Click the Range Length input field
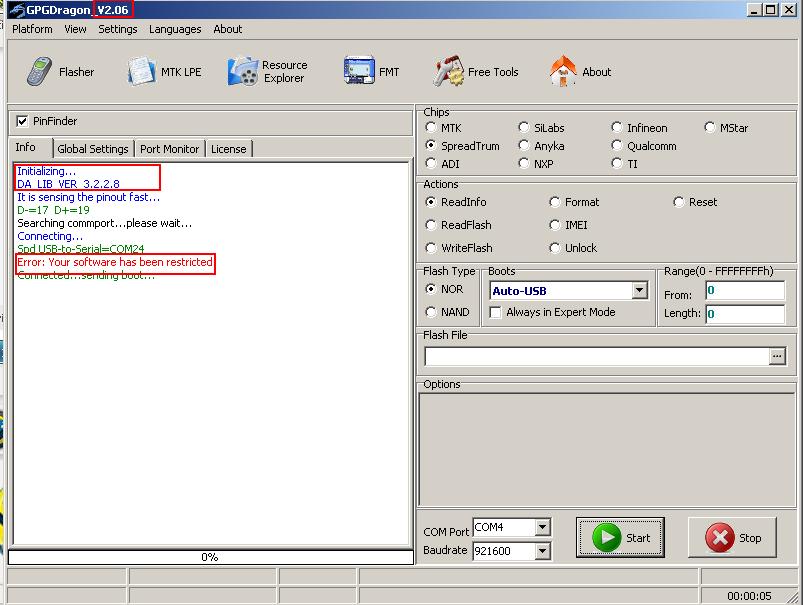The image size is (803, 605). (745, 314)
